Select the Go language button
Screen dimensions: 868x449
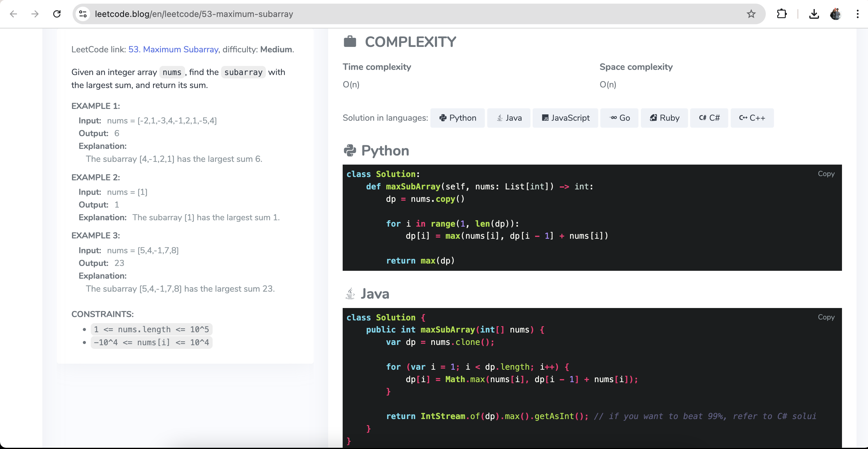(x=619, y=118)
